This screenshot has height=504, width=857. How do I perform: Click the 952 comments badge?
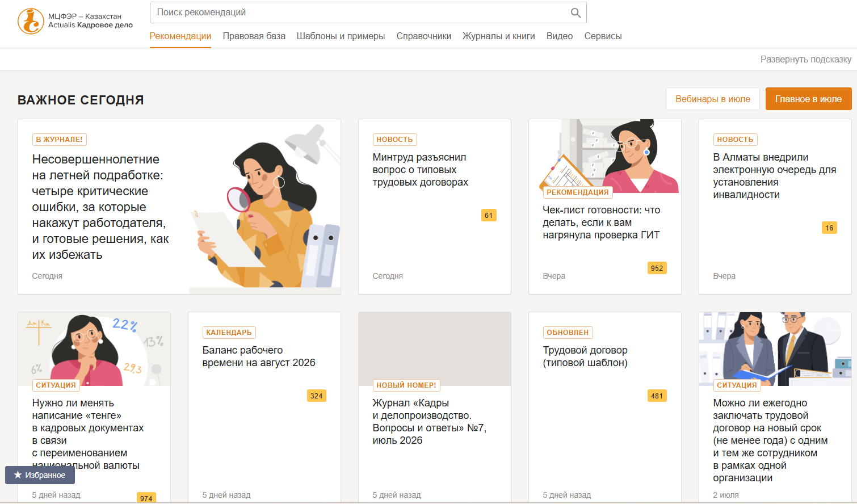tap(657, 268)
